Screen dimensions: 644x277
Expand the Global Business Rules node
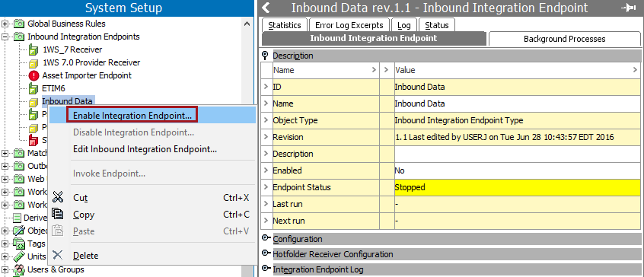5,24
